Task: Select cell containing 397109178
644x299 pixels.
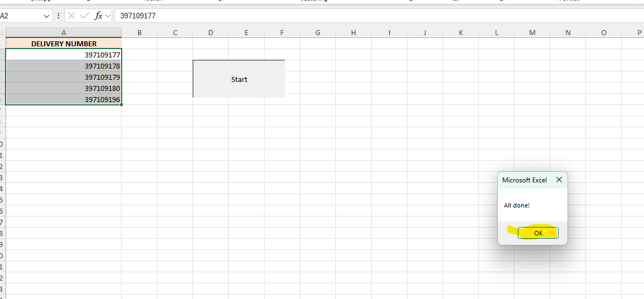Action: (x=64, y=66)
